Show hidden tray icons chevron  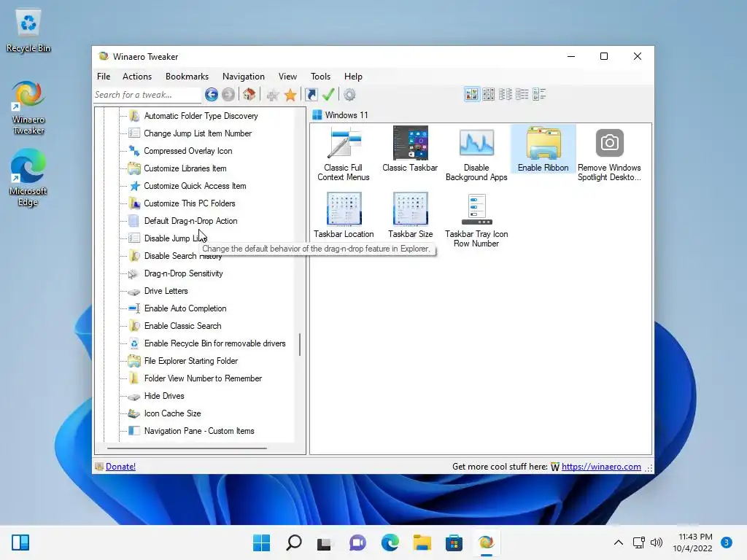click(619, 542)
